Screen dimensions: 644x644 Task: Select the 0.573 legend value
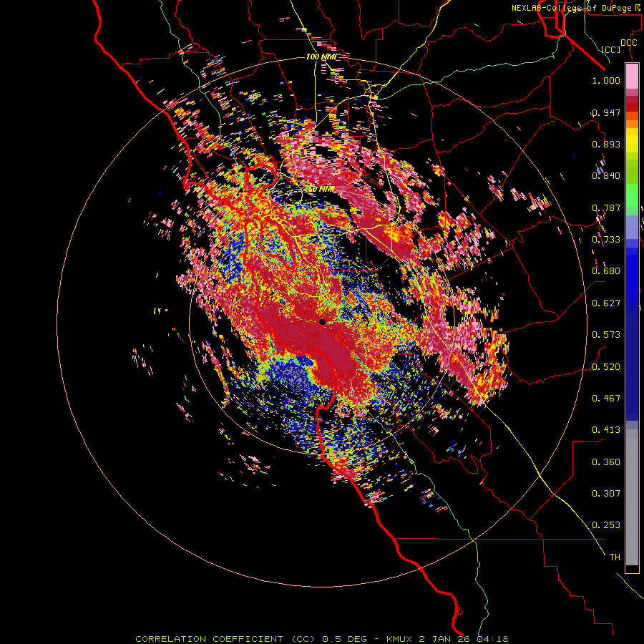[x=606, y=335]
